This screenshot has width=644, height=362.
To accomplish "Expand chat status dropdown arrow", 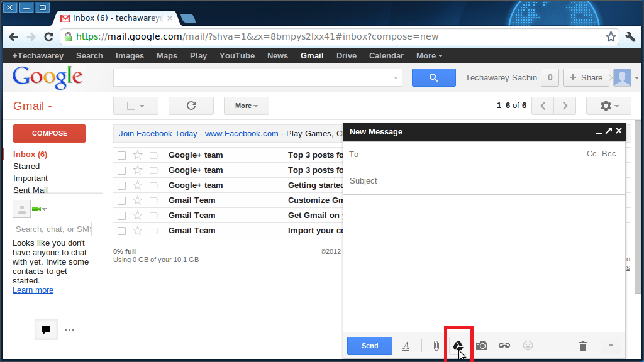I will click(x=45, y=209).
